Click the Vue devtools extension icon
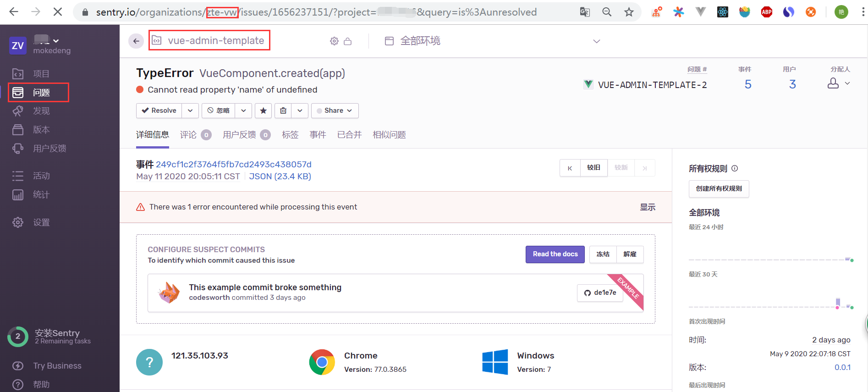 pos(701,12)
